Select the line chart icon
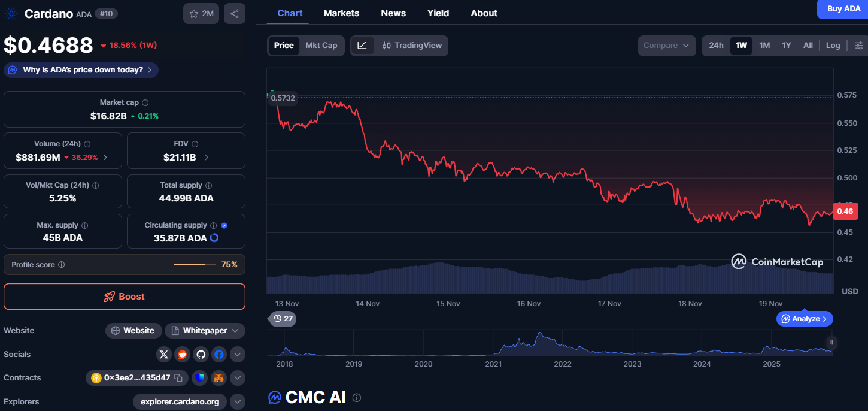The image size is (868, 411). coord(363,45)
